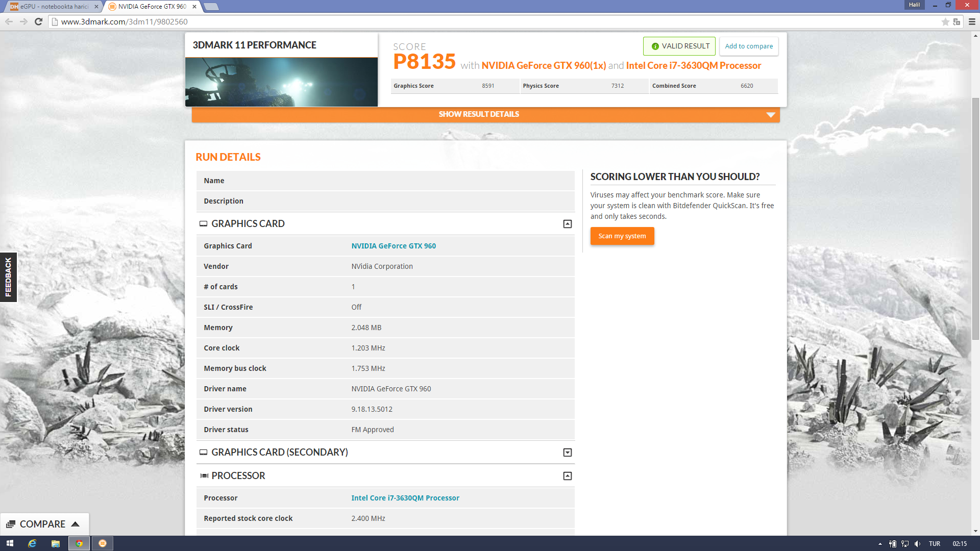Click the VALID RESULT badge

(679, 46)
